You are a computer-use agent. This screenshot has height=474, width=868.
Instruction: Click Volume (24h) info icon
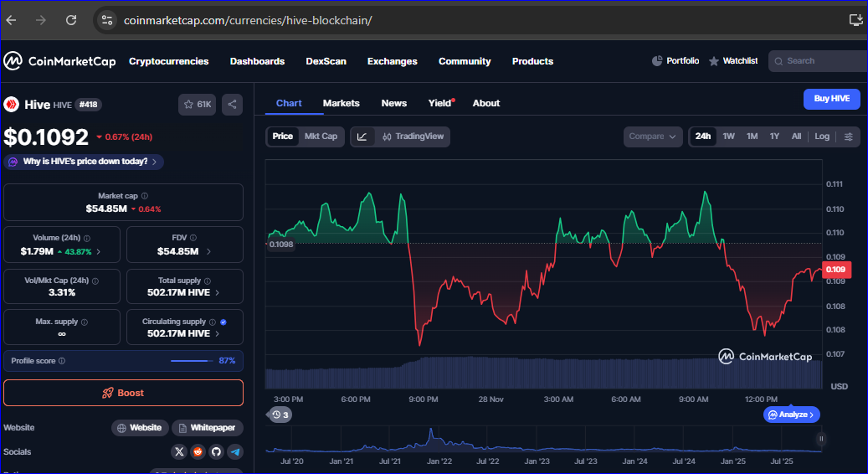pyautogui.click(x=87, y=238)
